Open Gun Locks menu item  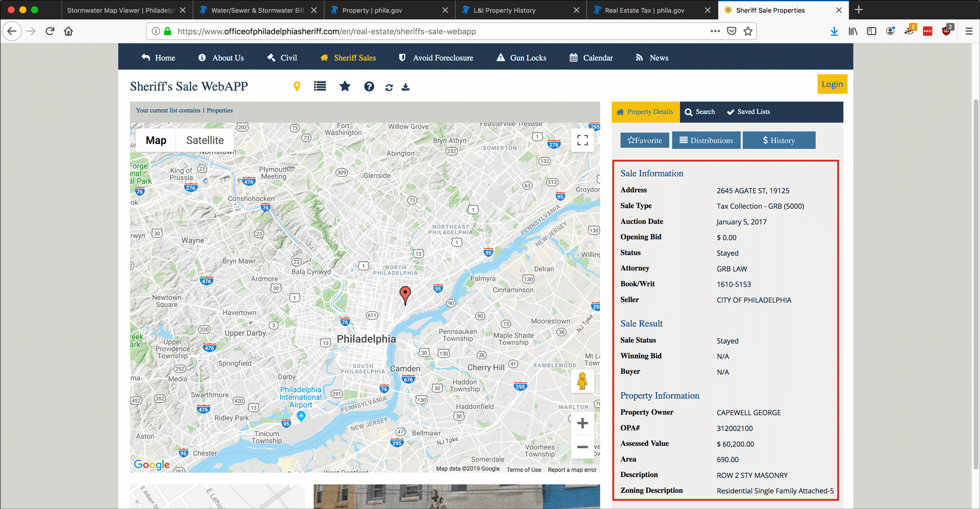click(521, 57)
